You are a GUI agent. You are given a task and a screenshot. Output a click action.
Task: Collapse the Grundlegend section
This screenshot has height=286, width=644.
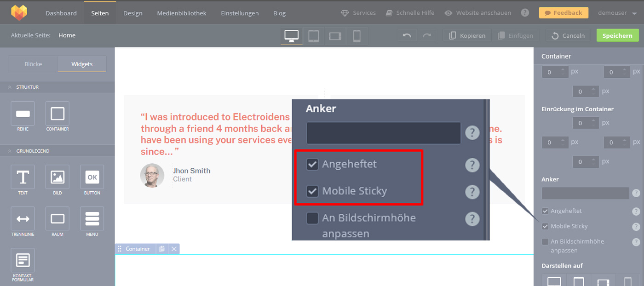pos(10,151)
